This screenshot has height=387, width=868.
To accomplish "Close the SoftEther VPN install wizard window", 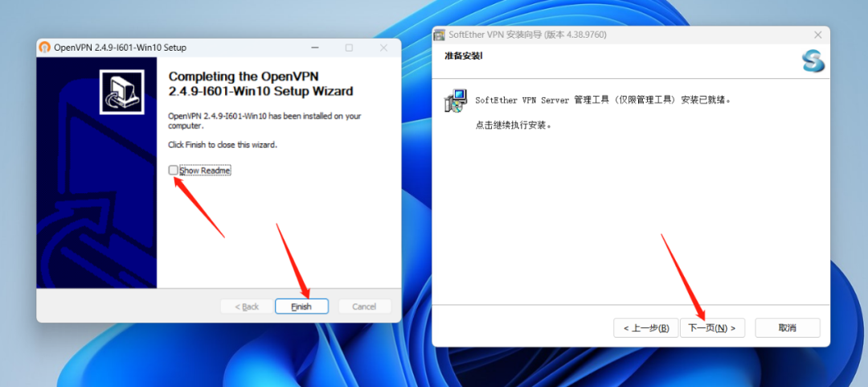I will [x=817, y=35].
